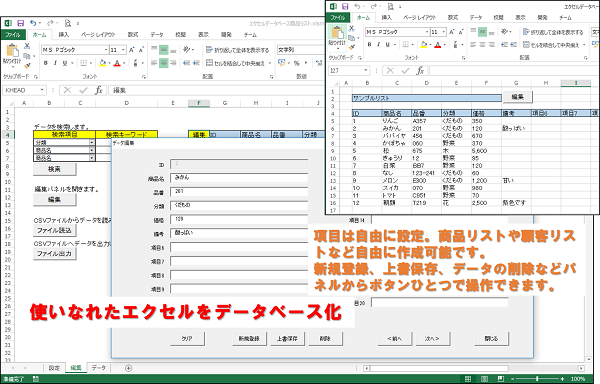Click Paste clipboard icon in left Excel window

[x=12, y=51]
